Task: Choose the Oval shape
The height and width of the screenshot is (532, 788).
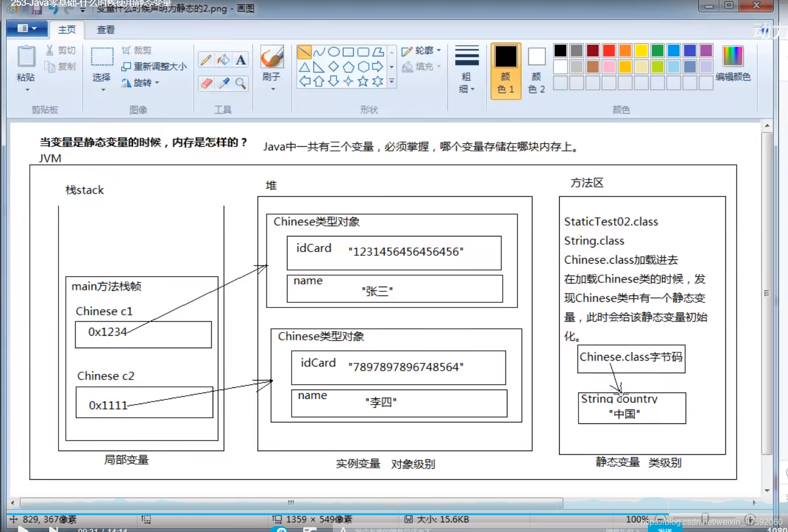Action: point(333,52)
